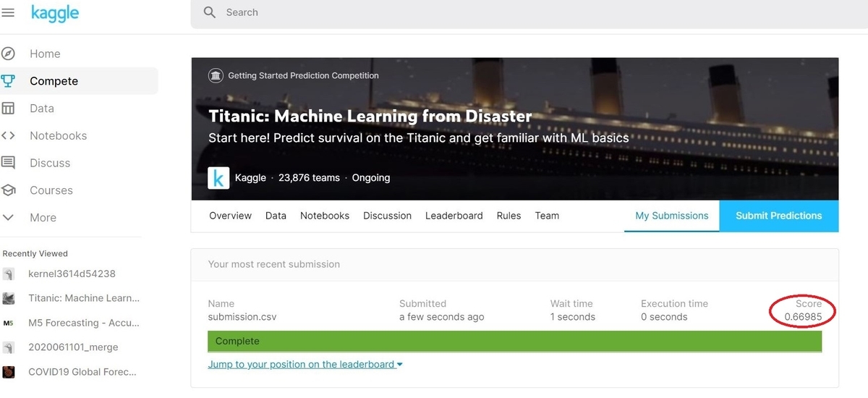868x398 pixels.
Task: Click the 23,876 teams text
Action: tap(309, 178)
